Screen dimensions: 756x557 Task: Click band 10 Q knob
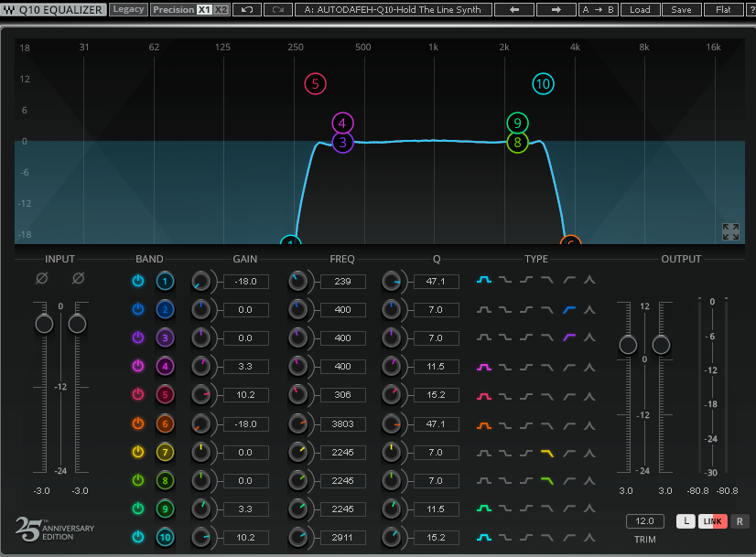(x=391, y=538)
